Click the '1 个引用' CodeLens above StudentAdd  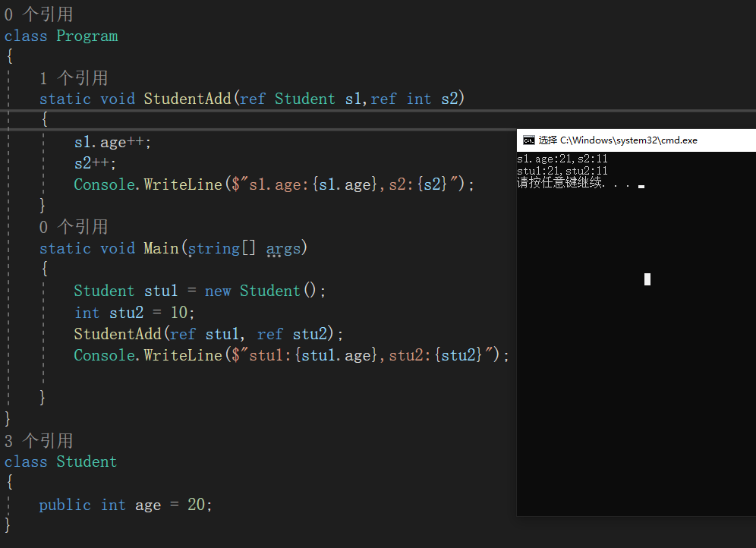point(74,78)
